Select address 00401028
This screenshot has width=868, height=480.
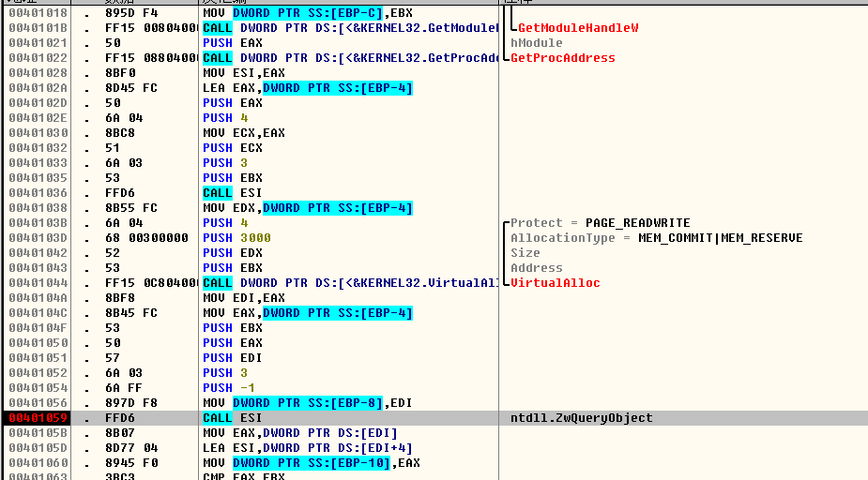tap(38, 73)
